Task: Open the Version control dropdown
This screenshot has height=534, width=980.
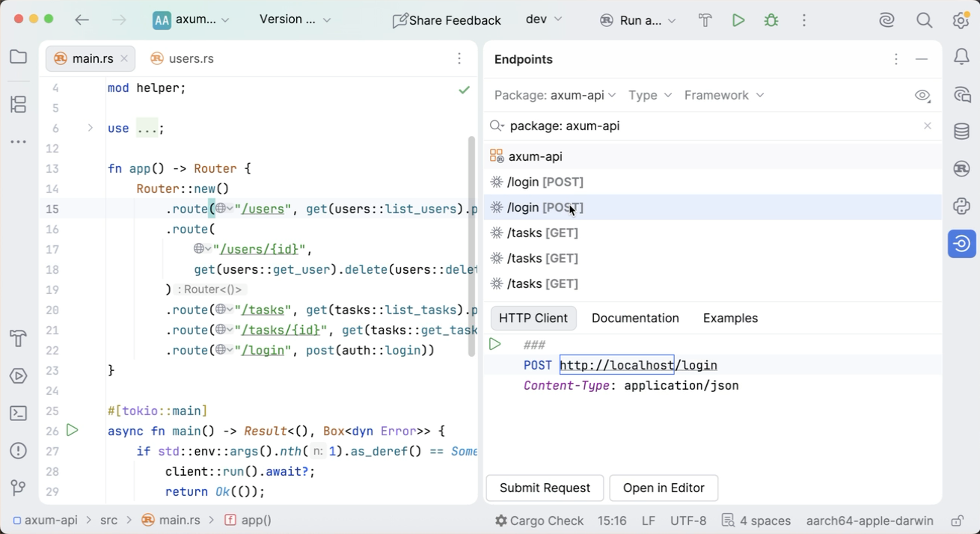Action: pos(295,20)
